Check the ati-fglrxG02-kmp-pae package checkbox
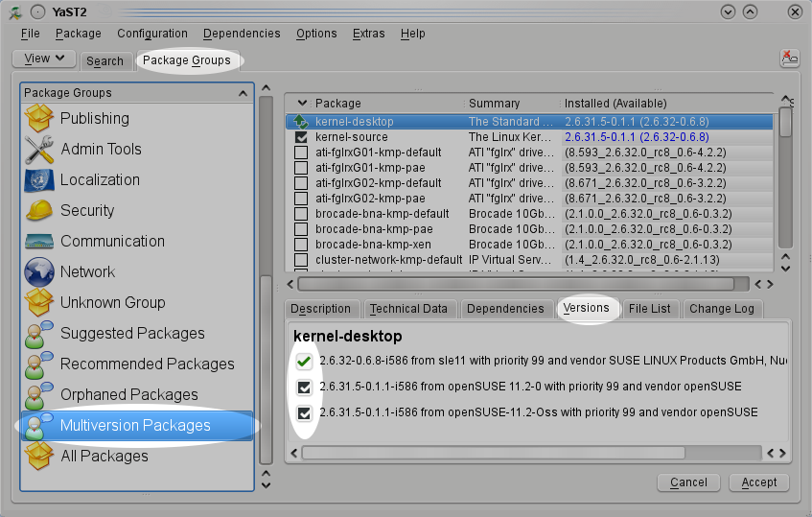The width and height of the screenshot is (812, 517). tap(301, 199)
